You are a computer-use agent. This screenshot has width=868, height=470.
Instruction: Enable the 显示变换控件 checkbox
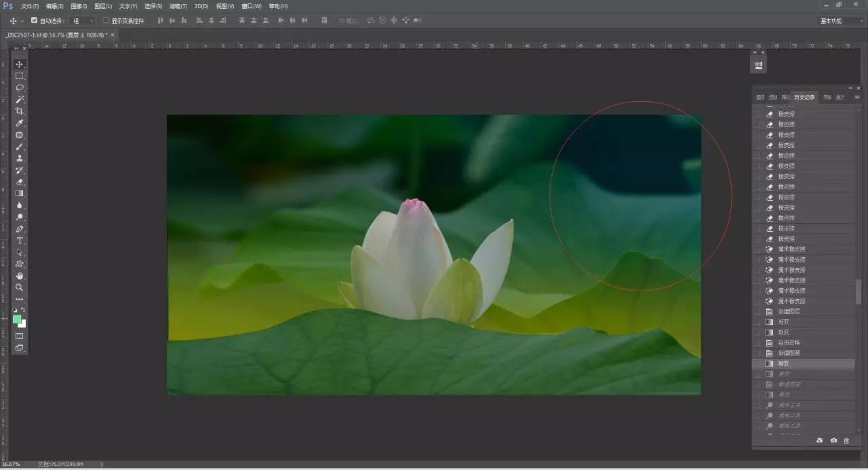[x=106, y=20]
